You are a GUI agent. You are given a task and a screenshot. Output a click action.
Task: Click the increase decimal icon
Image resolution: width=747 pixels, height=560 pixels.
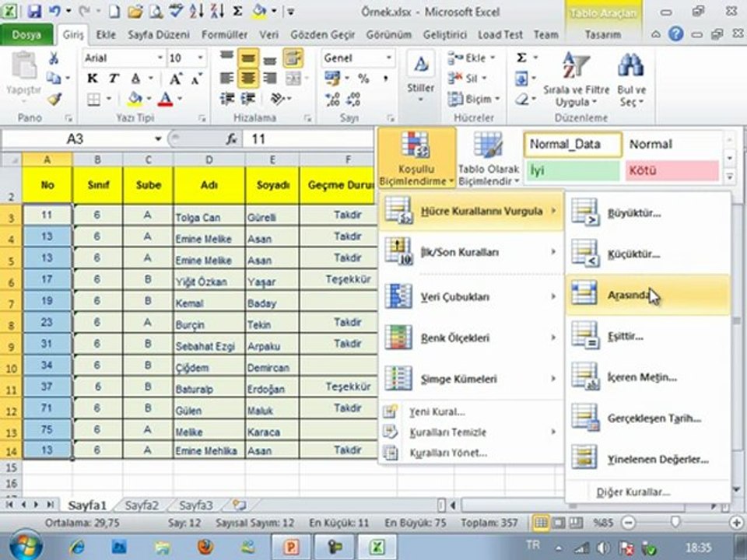pos(332,99)
